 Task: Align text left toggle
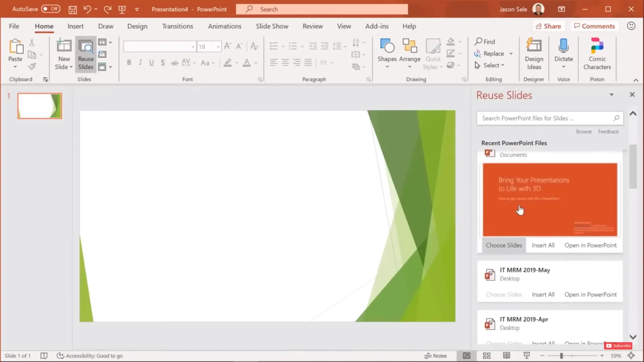click(x=274, y=62)
